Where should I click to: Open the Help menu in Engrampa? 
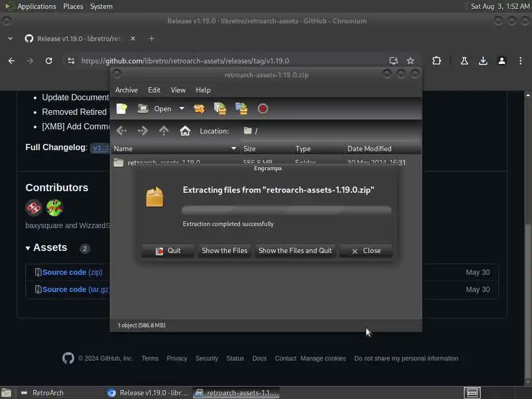pos(203,90)
